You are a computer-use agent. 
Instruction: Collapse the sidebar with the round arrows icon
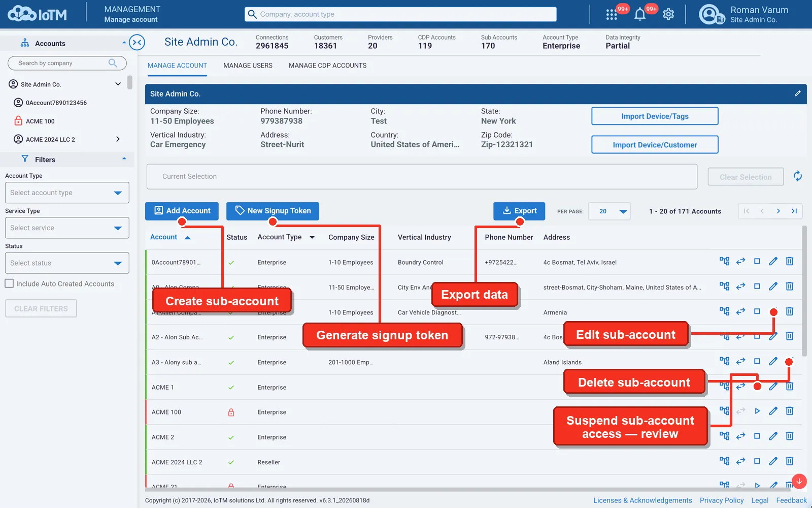click(x=137, y=42)
